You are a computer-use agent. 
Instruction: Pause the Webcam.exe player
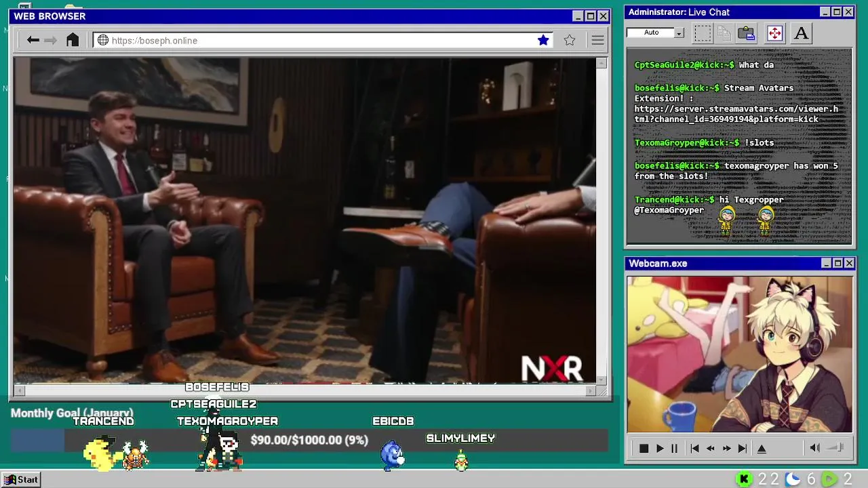(x=674, y=448)
